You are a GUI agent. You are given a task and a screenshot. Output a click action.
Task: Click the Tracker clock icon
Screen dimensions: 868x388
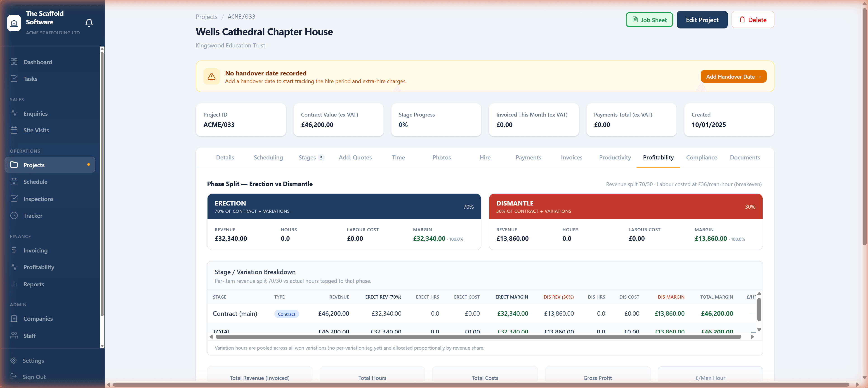click(14, 215)
